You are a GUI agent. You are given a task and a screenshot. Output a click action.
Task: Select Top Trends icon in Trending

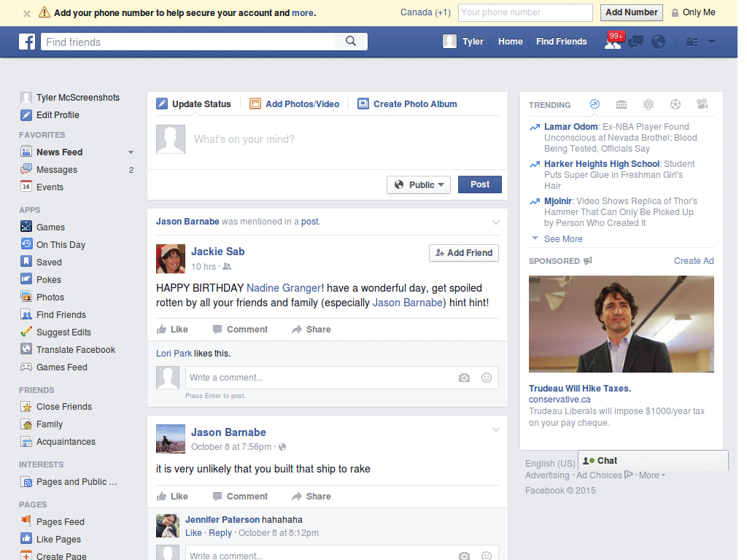tap(595, 104)
